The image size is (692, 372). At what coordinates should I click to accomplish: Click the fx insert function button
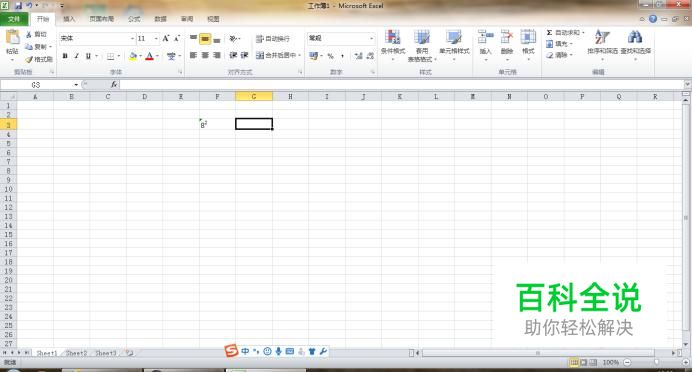(114, 84)
